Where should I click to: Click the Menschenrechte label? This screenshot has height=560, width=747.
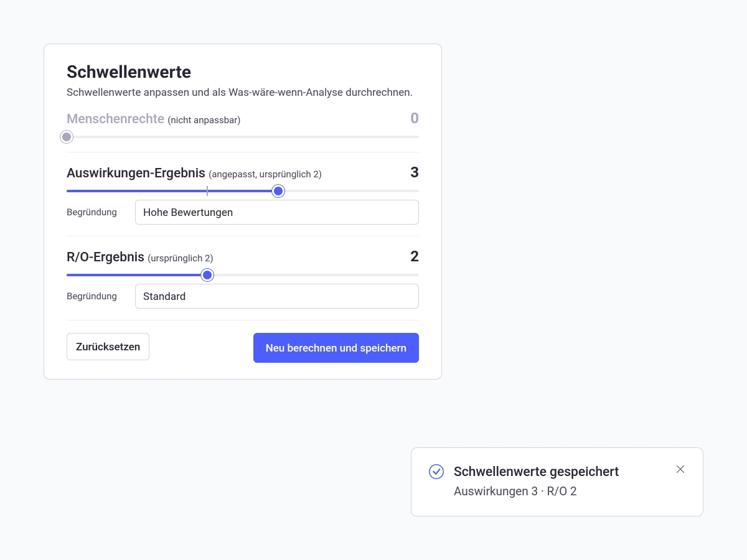click(x=115, y=119)
